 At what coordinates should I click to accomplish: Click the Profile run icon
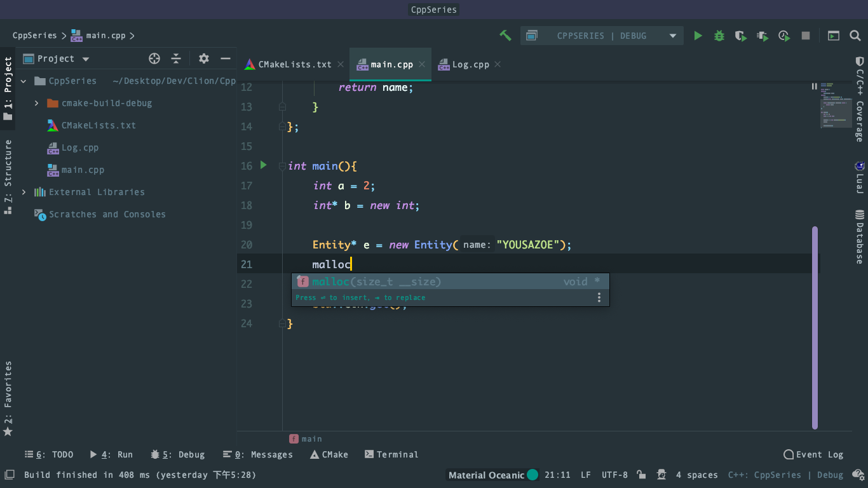coord(784,36)
